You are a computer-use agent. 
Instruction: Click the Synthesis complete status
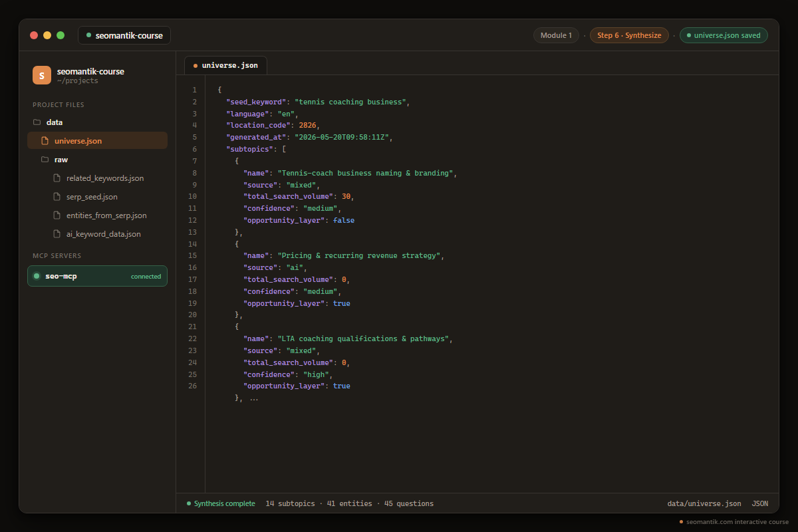(x=221, y=503)
